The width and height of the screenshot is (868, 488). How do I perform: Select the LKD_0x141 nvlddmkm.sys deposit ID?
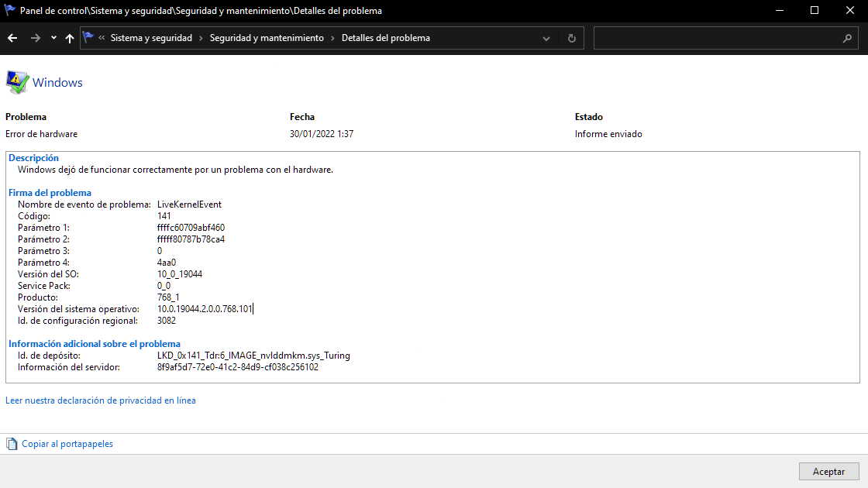tap(253, 356)
